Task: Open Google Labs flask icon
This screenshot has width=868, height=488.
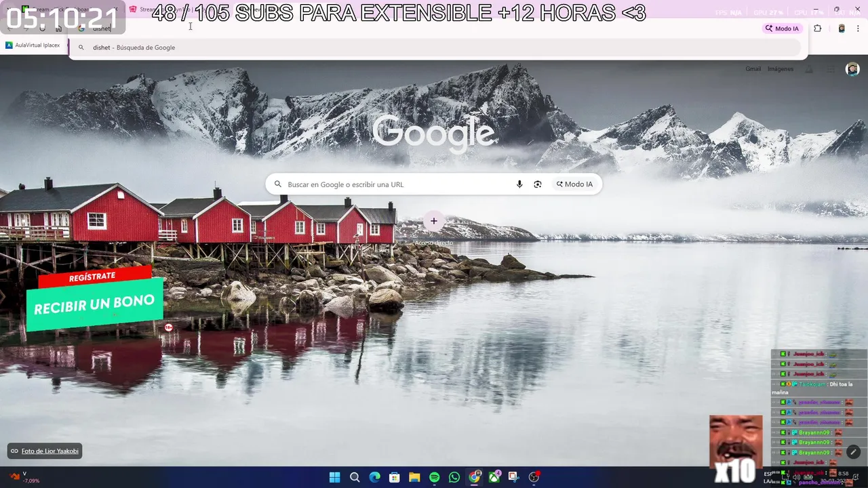Action: click(809, 69)
